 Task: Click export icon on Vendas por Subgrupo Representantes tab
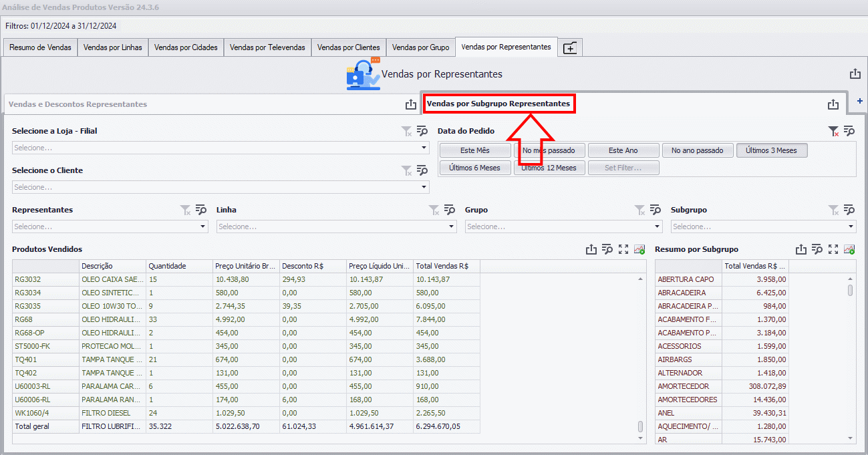tap(833, 104)
